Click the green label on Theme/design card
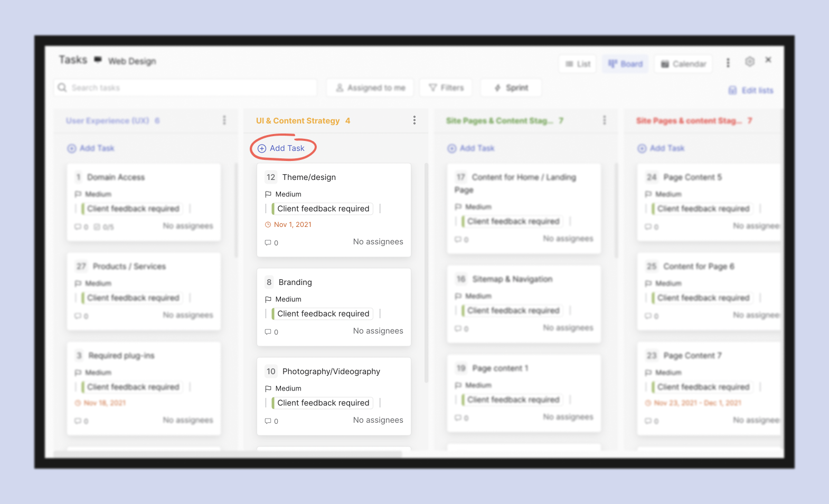Image resolution: width=829 pixels, height=504 pixels. [323, 209]
